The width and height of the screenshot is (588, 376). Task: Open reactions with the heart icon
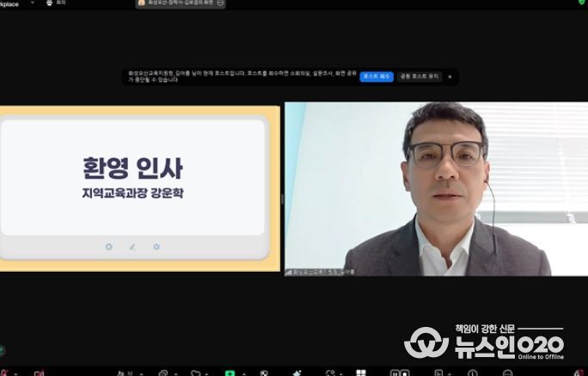(x=196, y=373)
